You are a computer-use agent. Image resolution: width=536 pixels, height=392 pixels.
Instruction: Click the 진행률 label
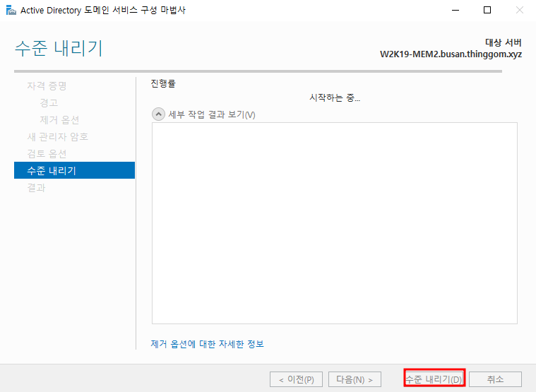point(163,83)
